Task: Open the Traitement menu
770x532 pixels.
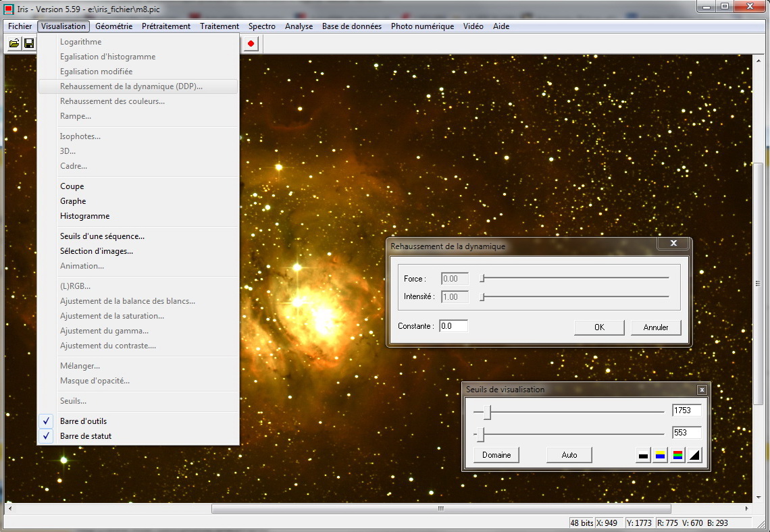Action: pos(220,26)
